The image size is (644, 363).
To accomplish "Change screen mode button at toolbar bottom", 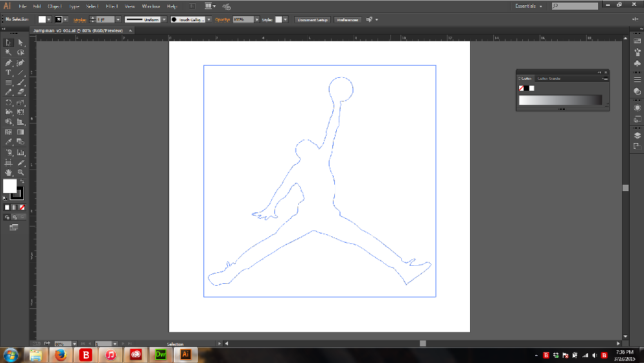I will coord(14,227).
